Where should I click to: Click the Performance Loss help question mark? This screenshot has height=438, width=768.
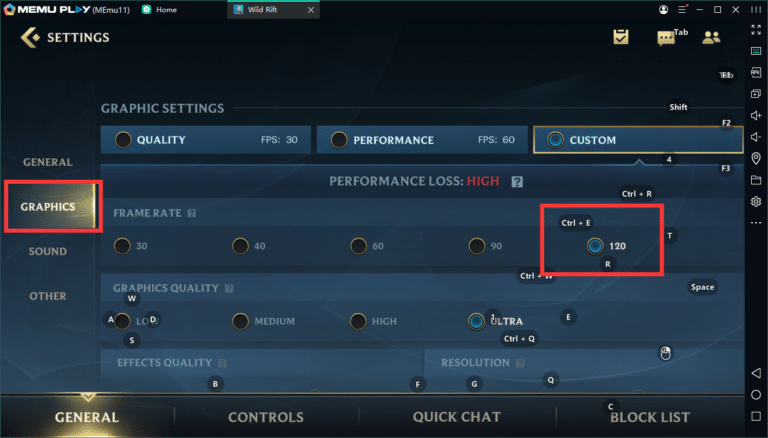pyautogui.click(x=517, y=182)
